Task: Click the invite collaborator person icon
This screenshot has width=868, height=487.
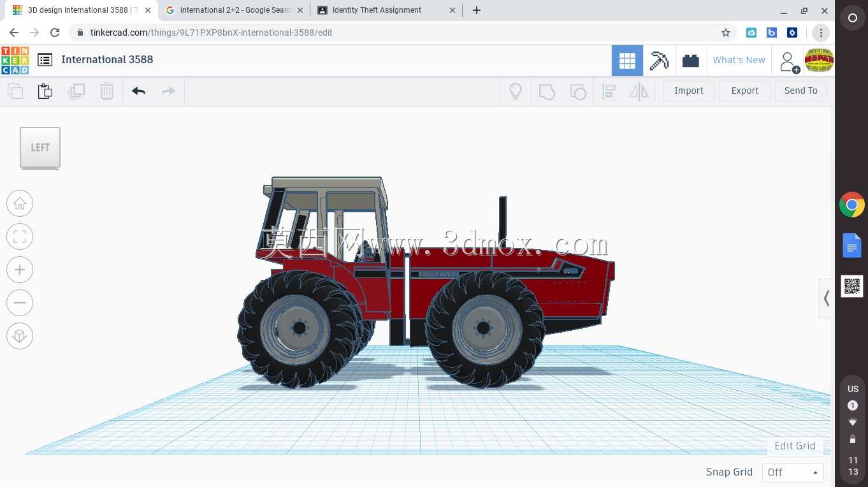Action: click(x=789, y=62)
